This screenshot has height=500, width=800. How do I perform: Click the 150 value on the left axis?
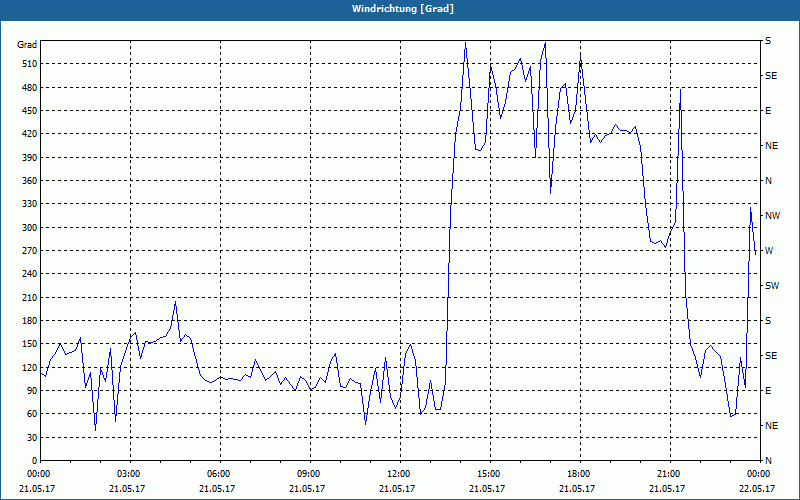(x=29, y=344)
